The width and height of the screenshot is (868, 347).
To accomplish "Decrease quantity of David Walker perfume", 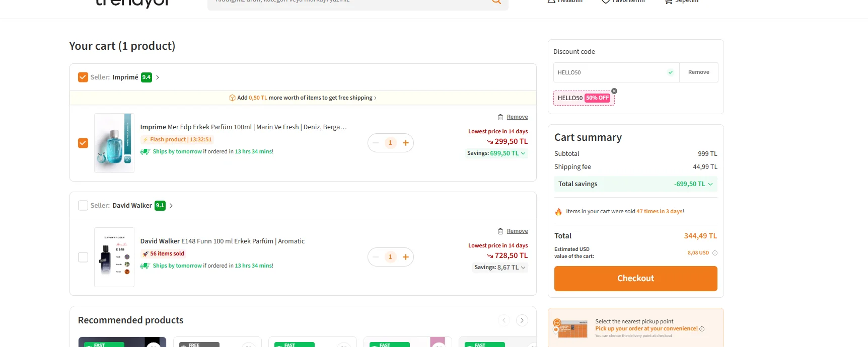I will click(376, 257).
